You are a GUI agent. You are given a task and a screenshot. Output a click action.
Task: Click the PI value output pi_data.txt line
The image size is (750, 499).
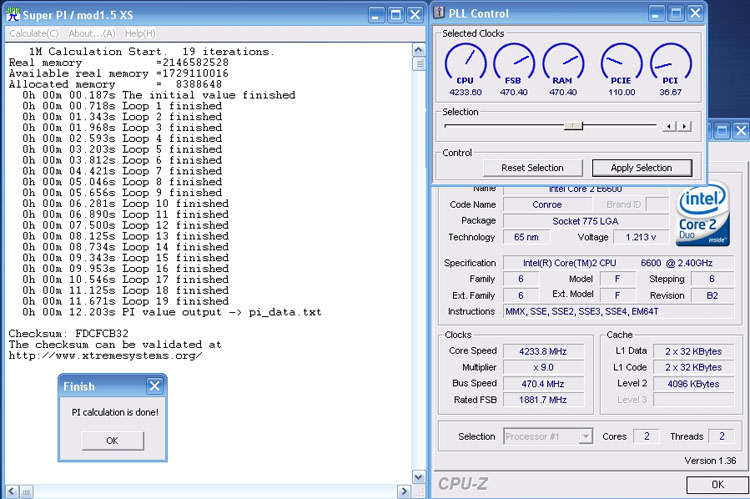point(172,312)
